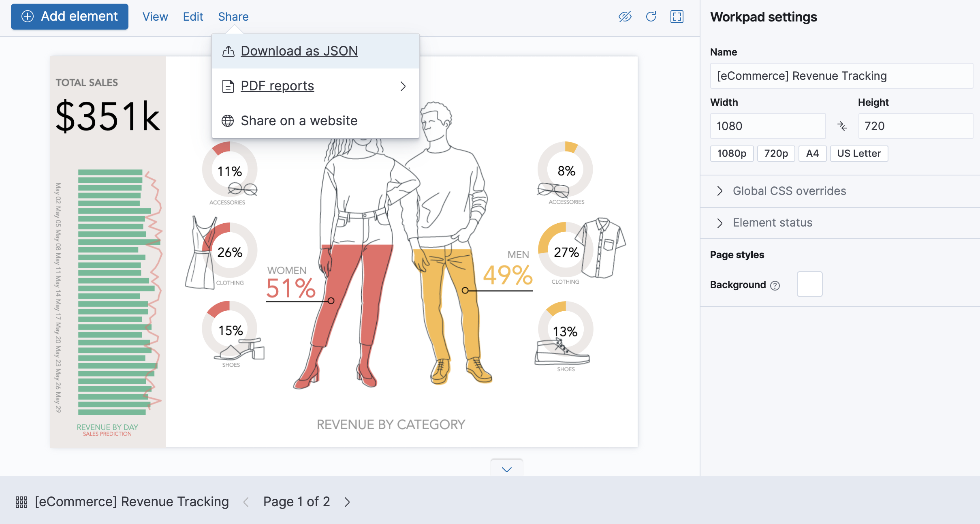Select Download as JSON
This screenshot has width=980, height=524.
click(299, 51)
